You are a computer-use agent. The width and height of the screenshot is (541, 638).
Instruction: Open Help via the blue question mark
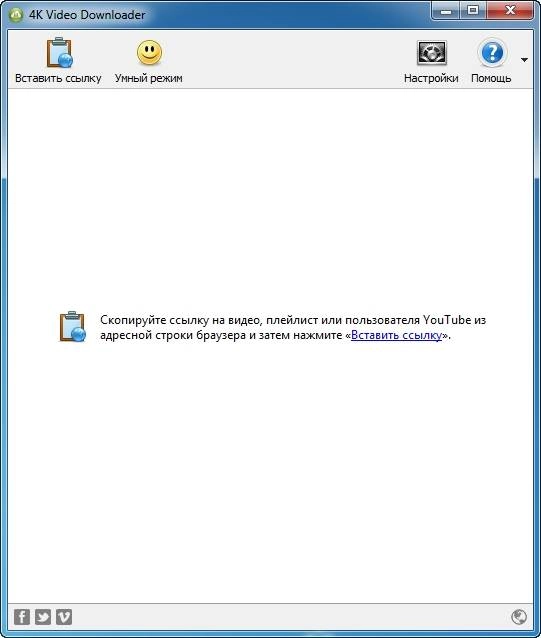pos(492,53)
